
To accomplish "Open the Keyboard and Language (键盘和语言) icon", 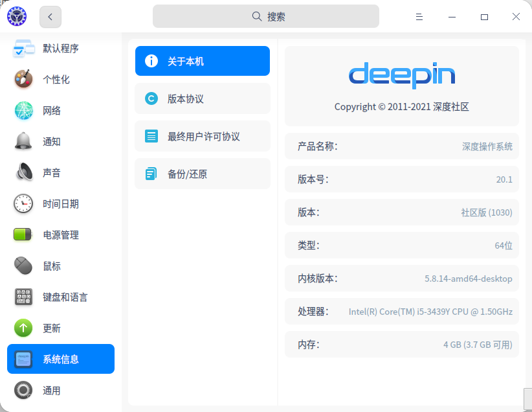I will pos(24,297).
